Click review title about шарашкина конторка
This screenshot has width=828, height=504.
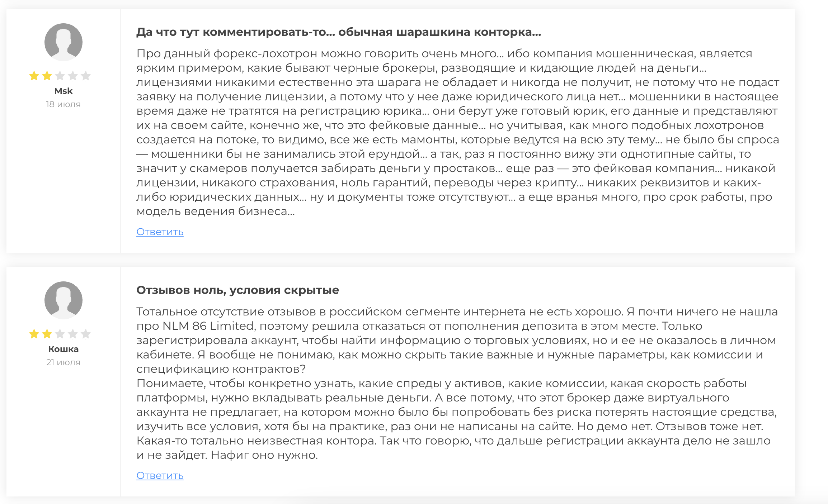339,32
